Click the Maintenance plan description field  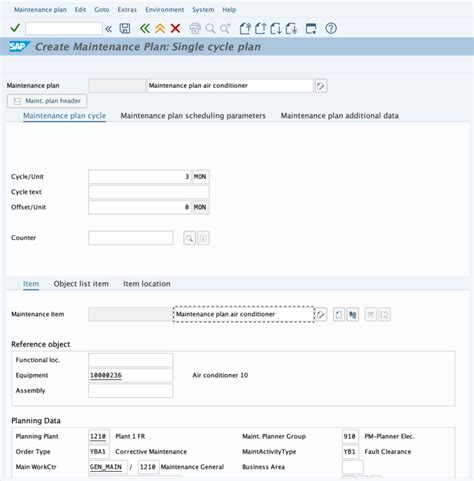tap(230, 86)
